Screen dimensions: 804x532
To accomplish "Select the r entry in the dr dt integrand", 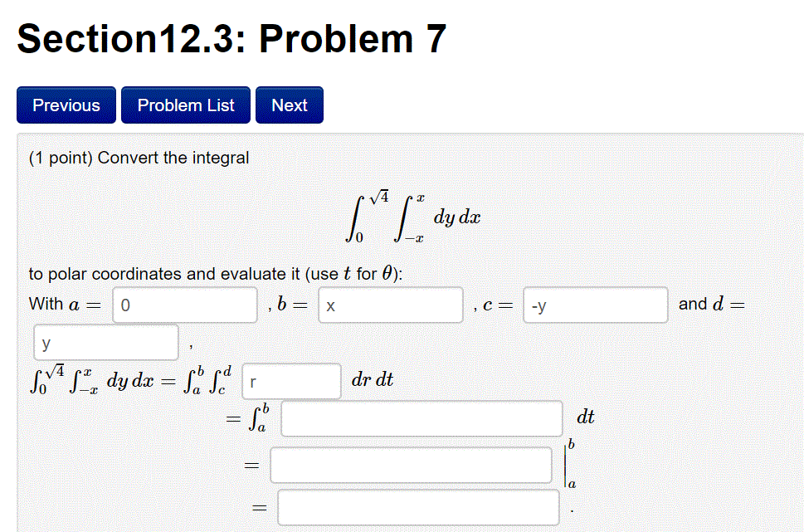I will coord(290,381).
